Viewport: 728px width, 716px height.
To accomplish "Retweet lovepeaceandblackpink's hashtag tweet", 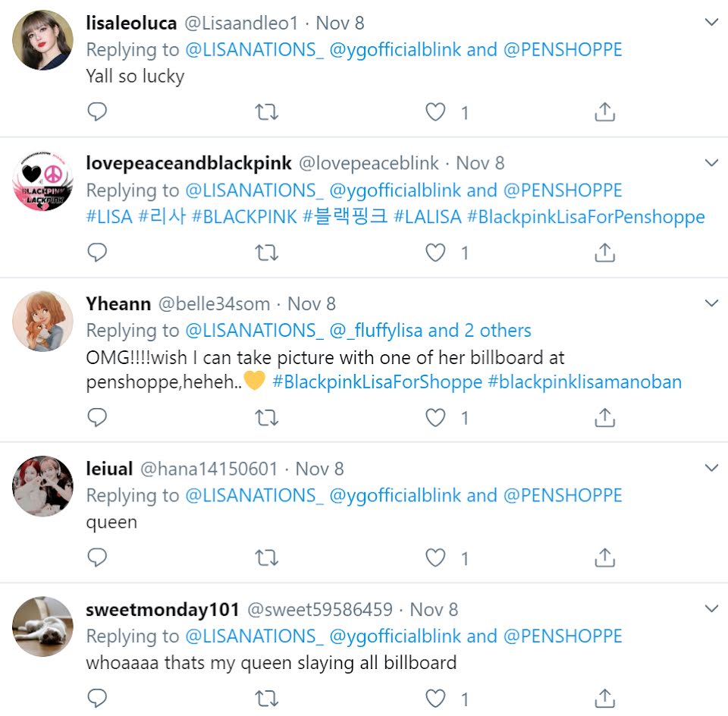I will [x=266, y=253].
